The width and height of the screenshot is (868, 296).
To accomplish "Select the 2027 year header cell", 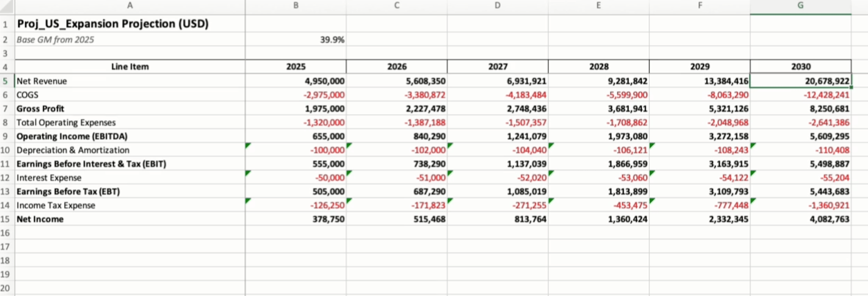I will pyautogui.click(x=497, y=67).
